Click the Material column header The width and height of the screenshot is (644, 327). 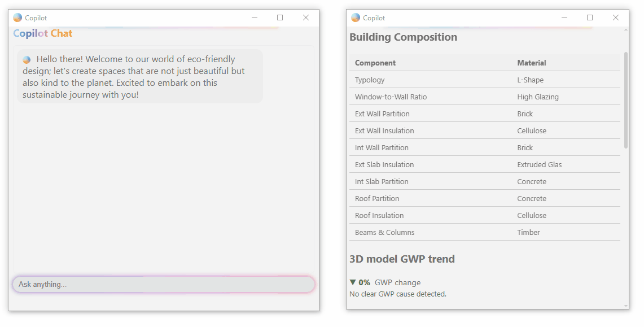[532, 63]
